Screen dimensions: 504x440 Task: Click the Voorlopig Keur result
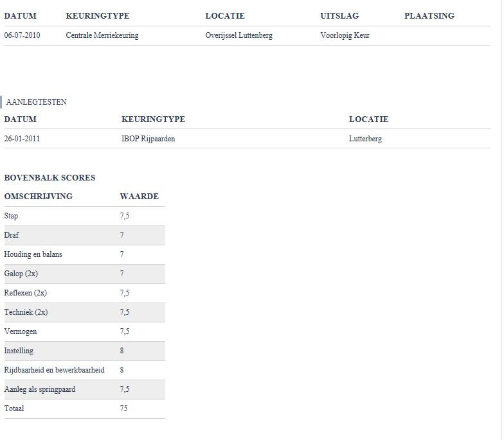pos(345,35)
